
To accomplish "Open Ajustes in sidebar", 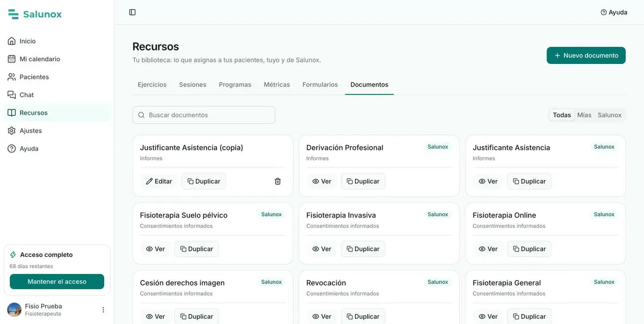I will [x=57, y=131].
